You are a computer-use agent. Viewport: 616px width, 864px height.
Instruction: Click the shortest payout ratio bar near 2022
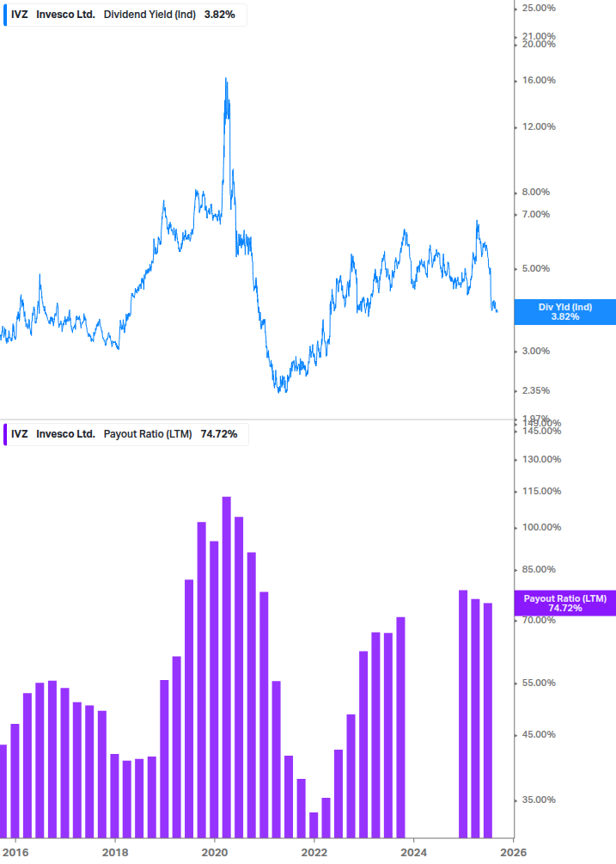(314, 825)
